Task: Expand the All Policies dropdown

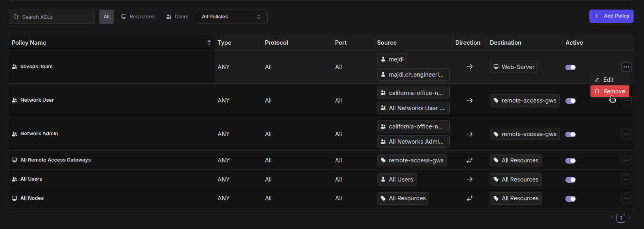Action: [231, 17]
